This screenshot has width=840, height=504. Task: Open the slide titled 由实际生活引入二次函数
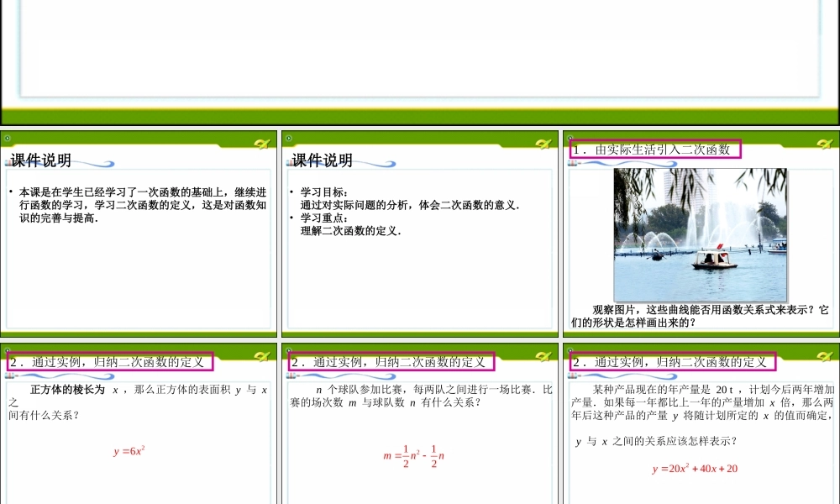click(701, 234)
